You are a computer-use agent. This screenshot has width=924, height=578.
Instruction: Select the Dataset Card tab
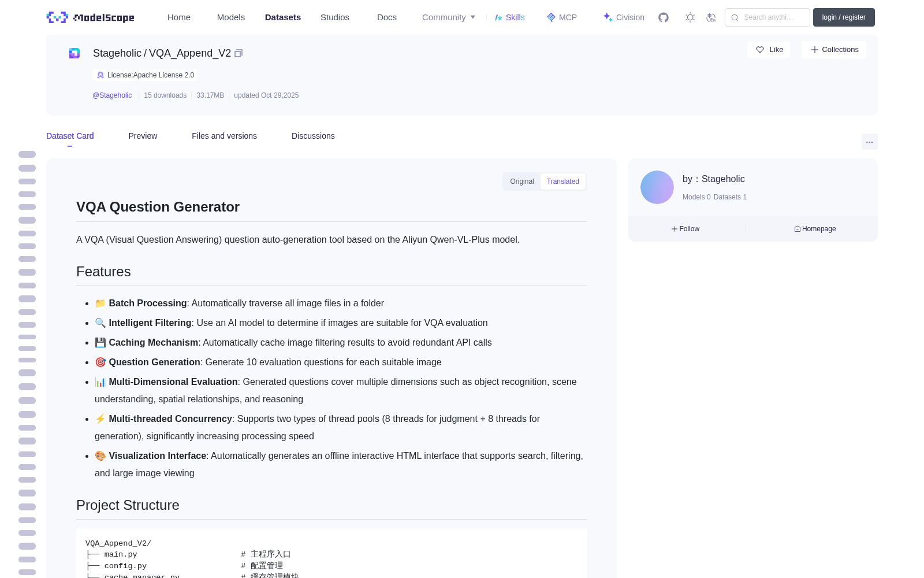[x=70, y=136]
